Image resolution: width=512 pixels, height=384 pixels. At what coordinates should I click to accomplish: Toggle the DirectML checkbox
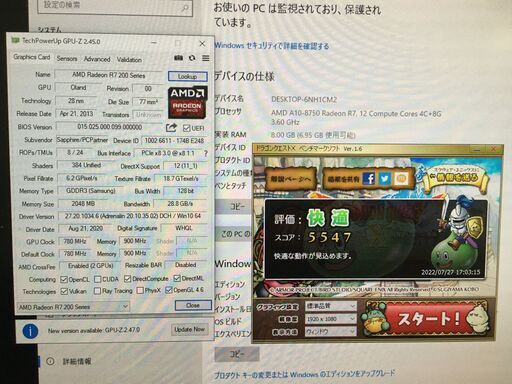point(177,278)
